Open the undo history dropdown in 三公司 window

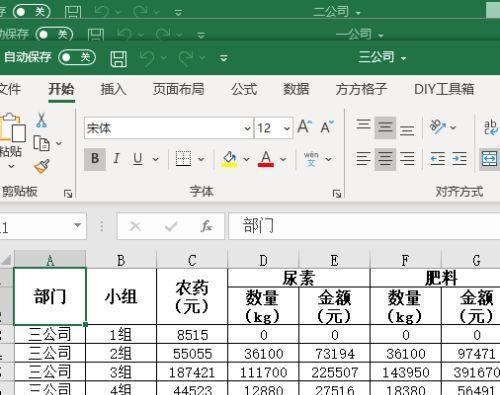(x=163, y=58)
